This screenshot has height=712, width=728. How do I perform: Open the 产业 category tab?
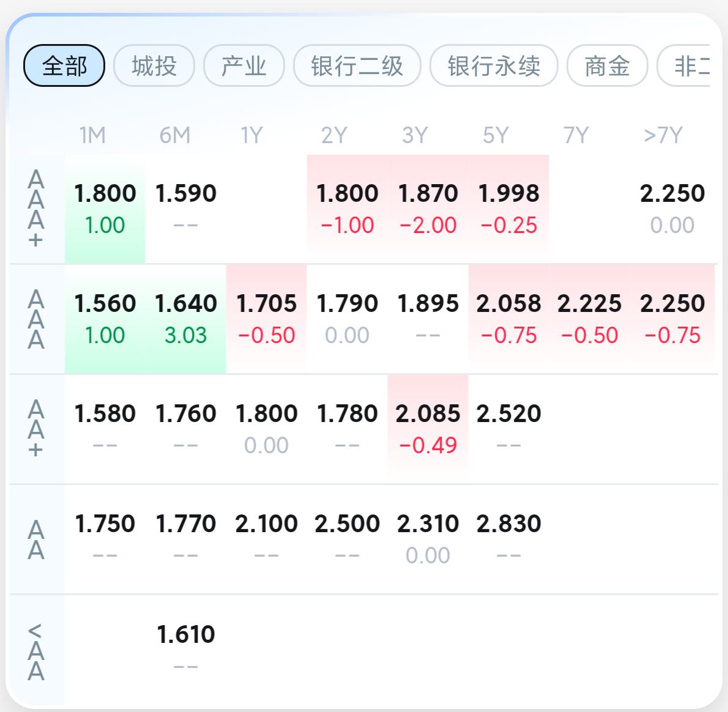point(243,65)
